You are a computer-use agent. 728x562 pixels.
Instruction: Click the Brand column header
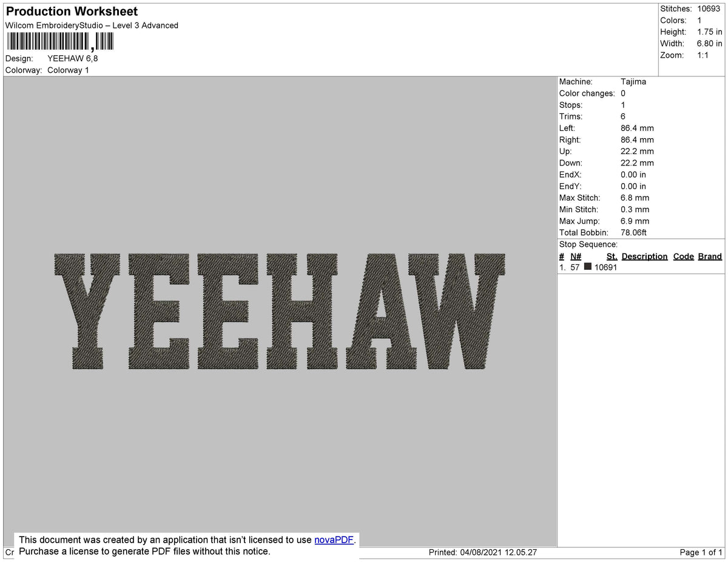[710, 256]
